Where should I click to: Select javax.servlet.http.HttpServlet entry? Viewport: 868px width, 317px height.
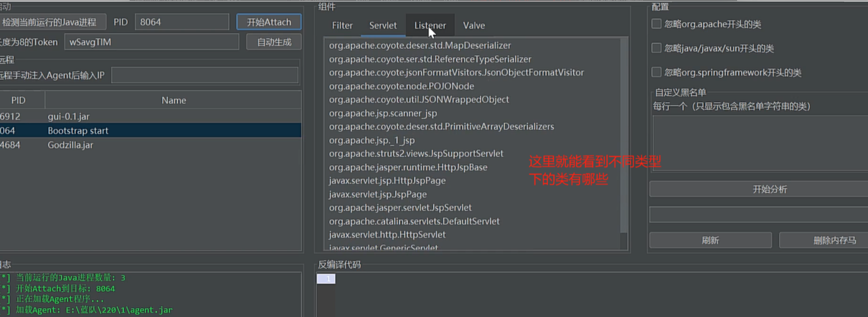[x=387, y=234]
